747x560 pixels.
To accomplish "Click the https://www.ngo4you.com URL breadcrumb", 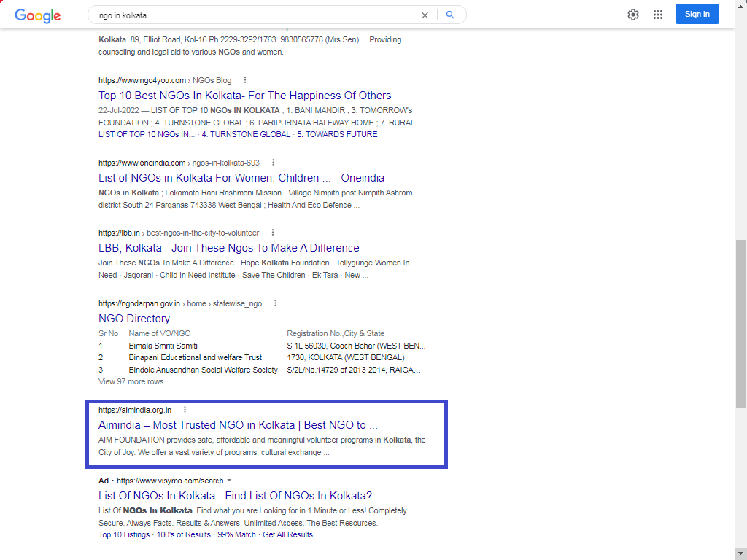I will 165,80.
